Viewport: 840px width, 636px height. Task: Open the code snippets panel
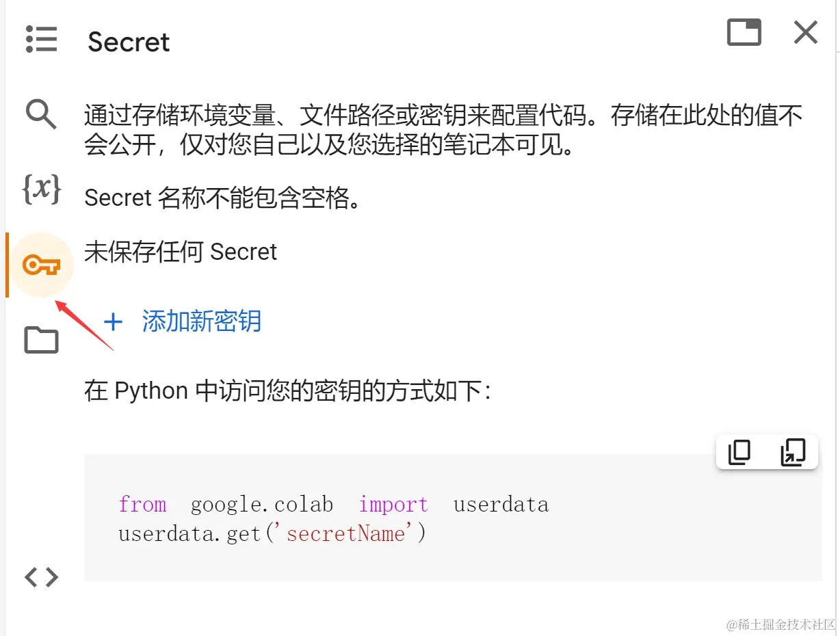click(x=41, y=578)
